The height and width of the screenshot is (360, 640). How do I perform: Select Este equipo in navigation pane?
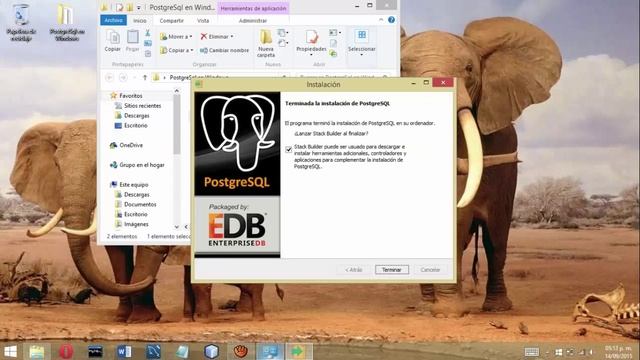tap(133, 185)
